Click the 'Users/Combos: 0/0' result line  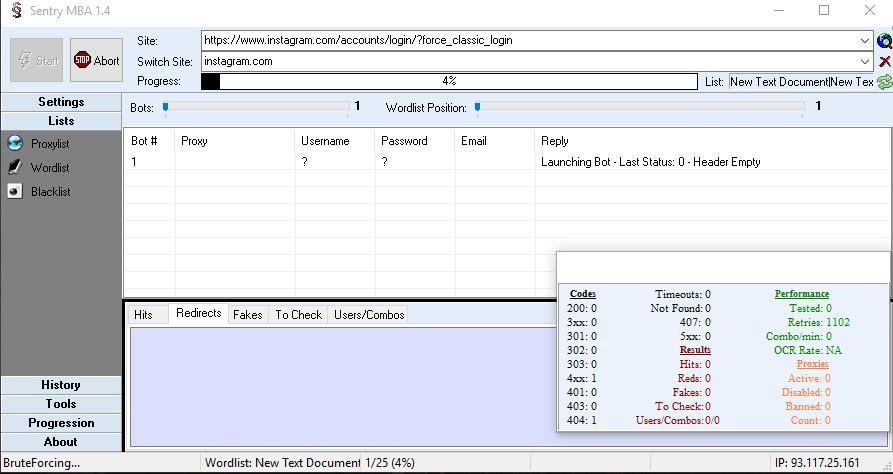tap(678, 420)
